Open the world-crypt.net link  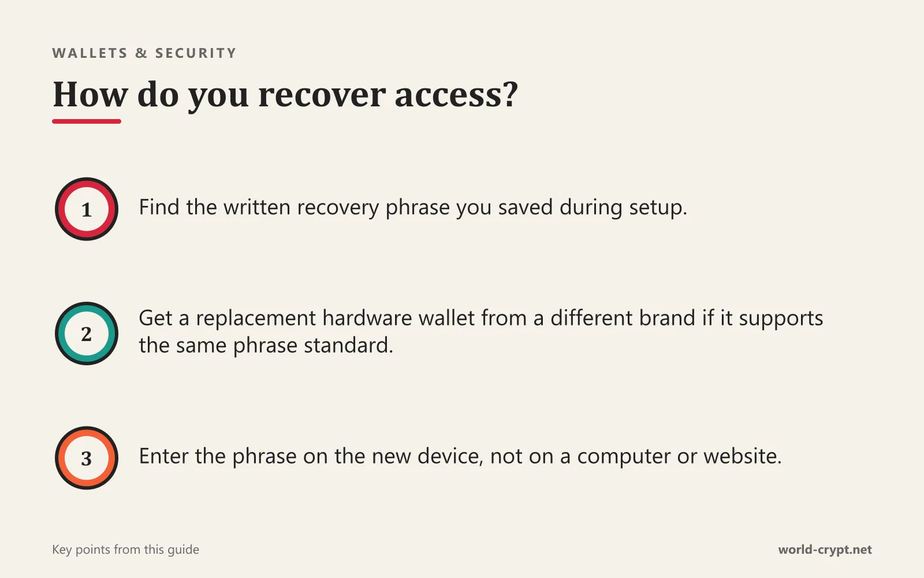825,550
